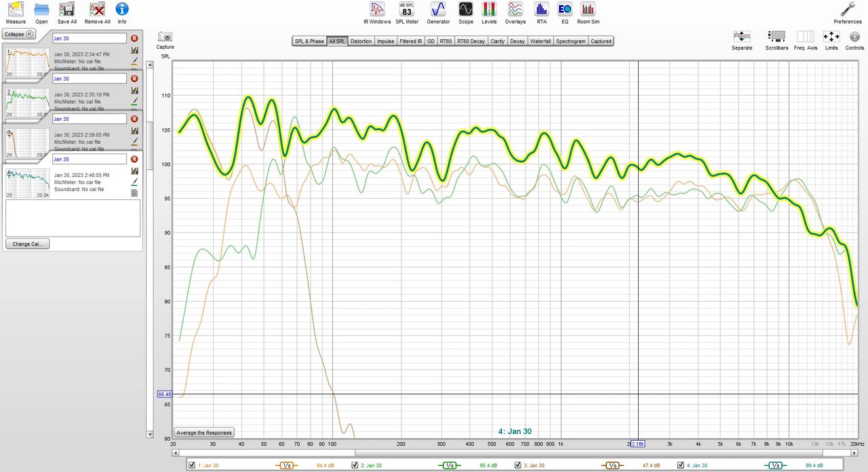Open the Info panel
The width and height of the screenshot is (868, 472).
122,13
